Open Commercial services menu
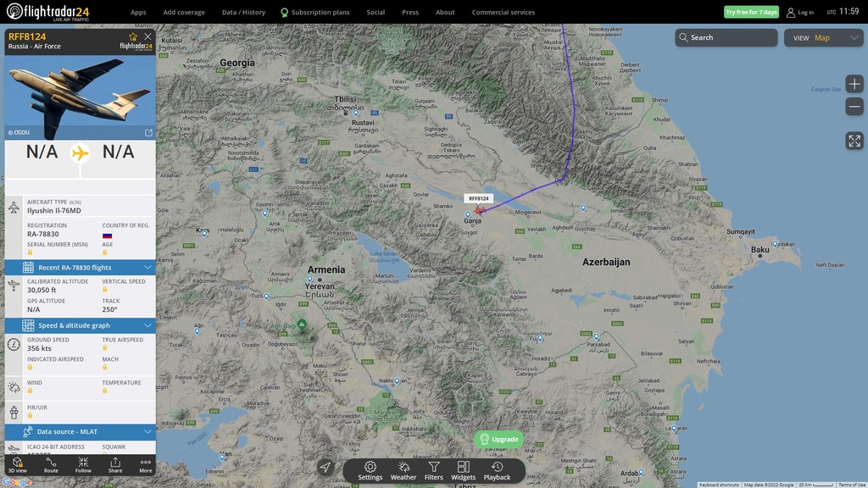This screenshot has width=868, height=488. pos(504,12)
